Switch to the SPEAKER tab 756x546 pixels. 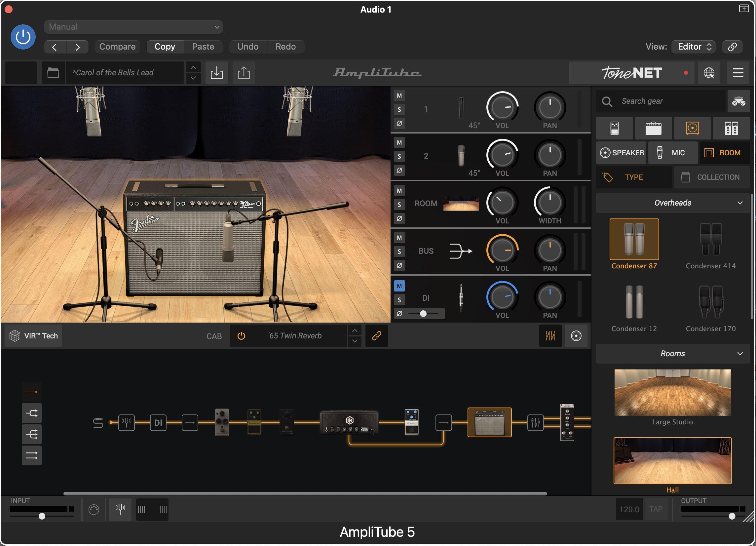tap(621, 153)
